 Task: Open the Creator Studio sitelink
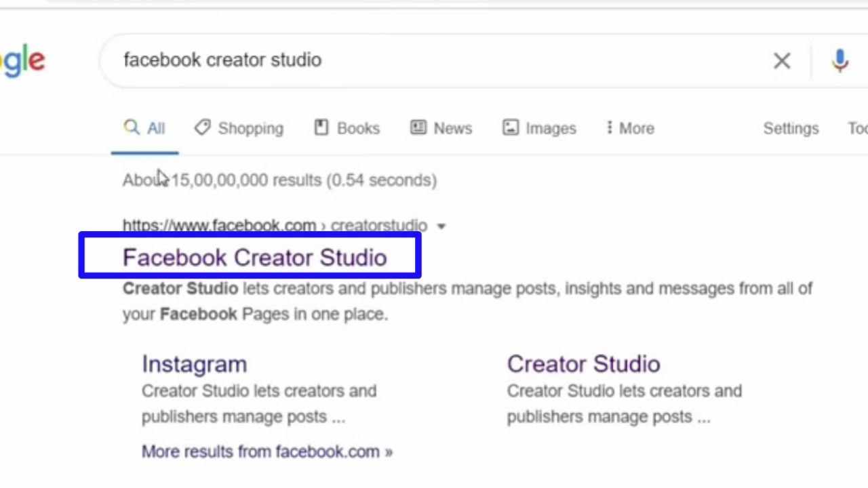[583, 364]
